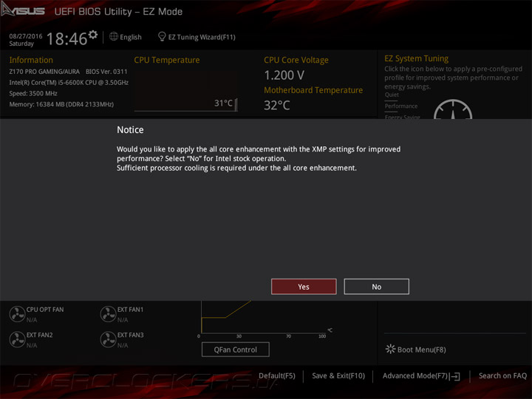Click the BIOS Ver. 0311 text

pos(106,72)
